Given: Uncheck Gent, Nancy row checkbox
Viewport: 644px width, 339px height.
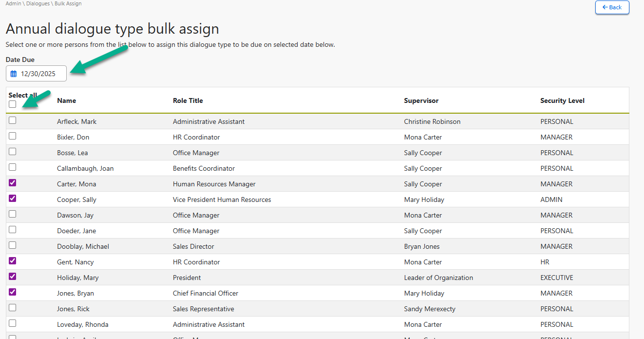Looking at the screenshot, I should pos(13,261).
